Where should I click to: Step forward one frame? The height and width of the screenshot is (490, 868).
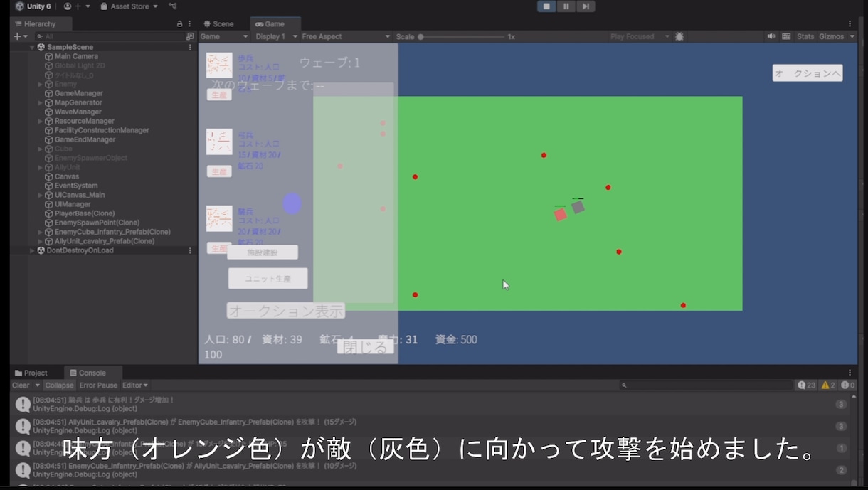point(586,6)
